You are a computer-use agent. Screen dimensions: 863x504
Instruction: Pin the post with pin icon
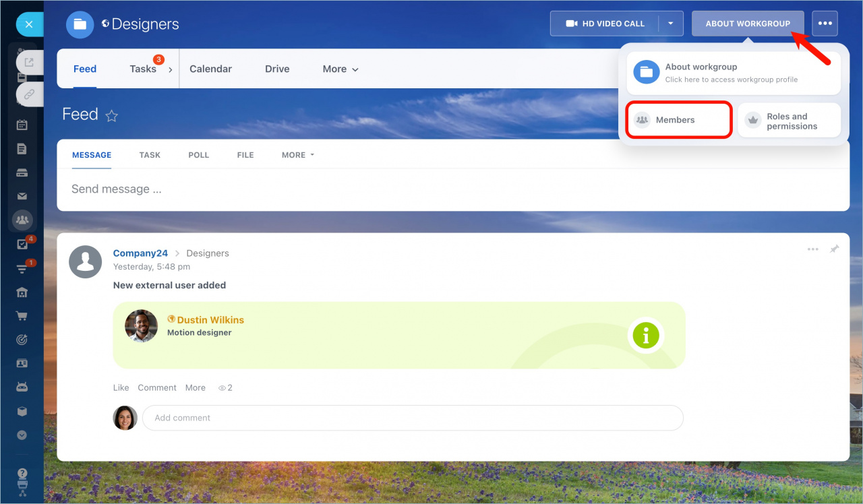tap(835, 249)
